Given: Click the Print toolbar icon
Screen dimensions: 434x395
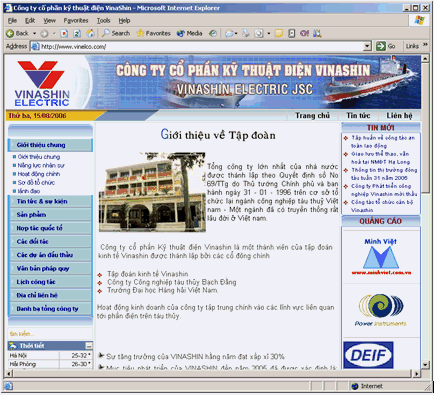Looking at the screenshot, I should [246, 33].
